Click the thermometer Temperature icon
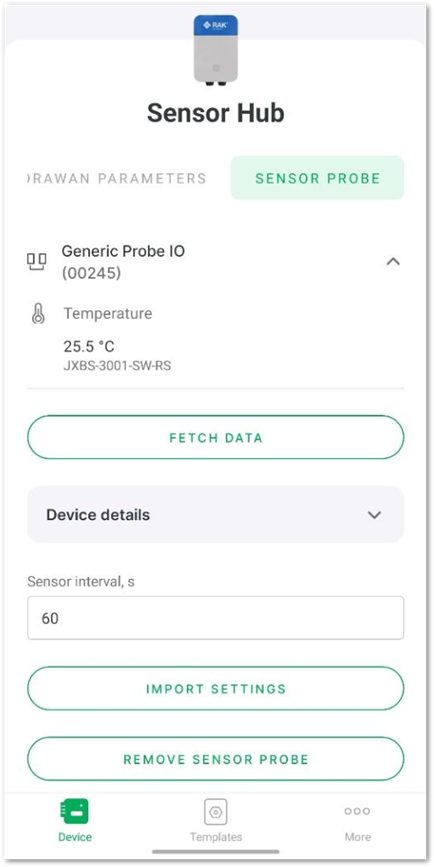 [38, 314]
